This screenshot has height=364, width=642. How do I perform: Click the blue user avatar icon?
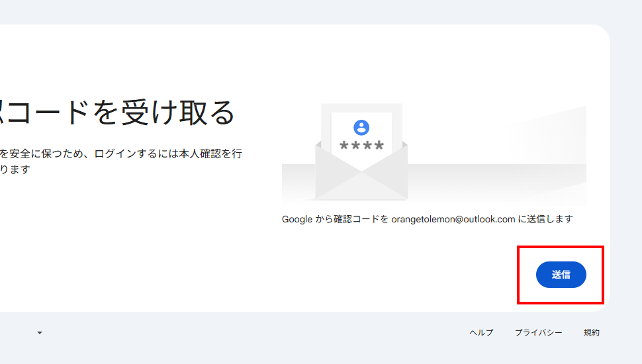tap(361, 127)
